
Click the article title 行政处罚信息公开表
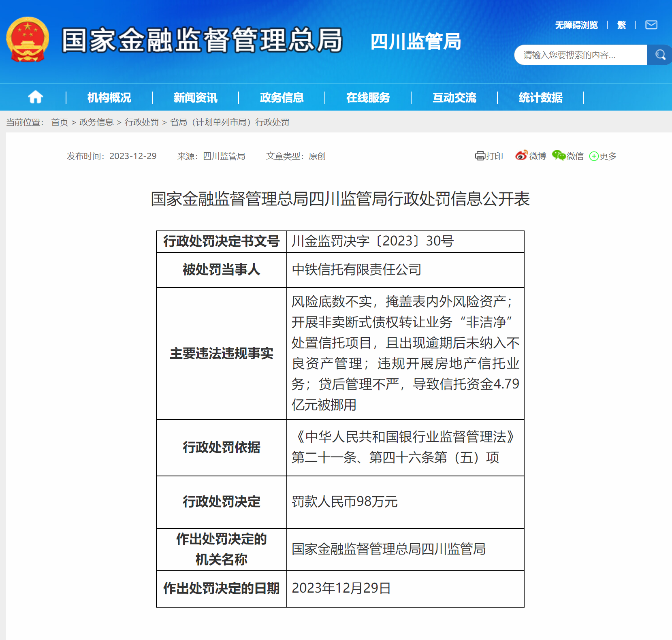pos(340,199)
